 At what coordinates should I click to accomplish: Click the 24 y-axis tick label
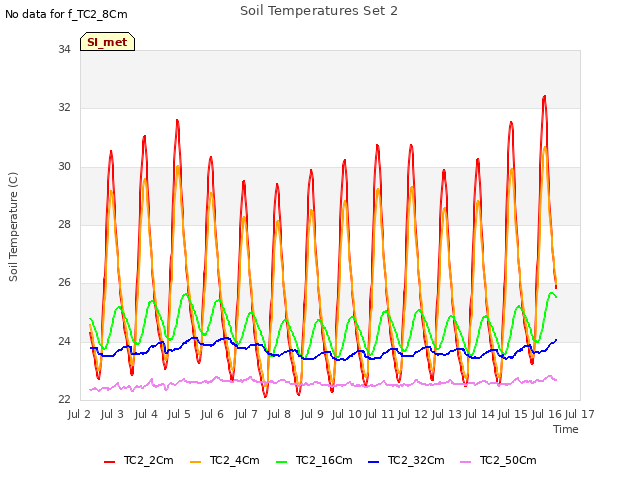[64, 341]
